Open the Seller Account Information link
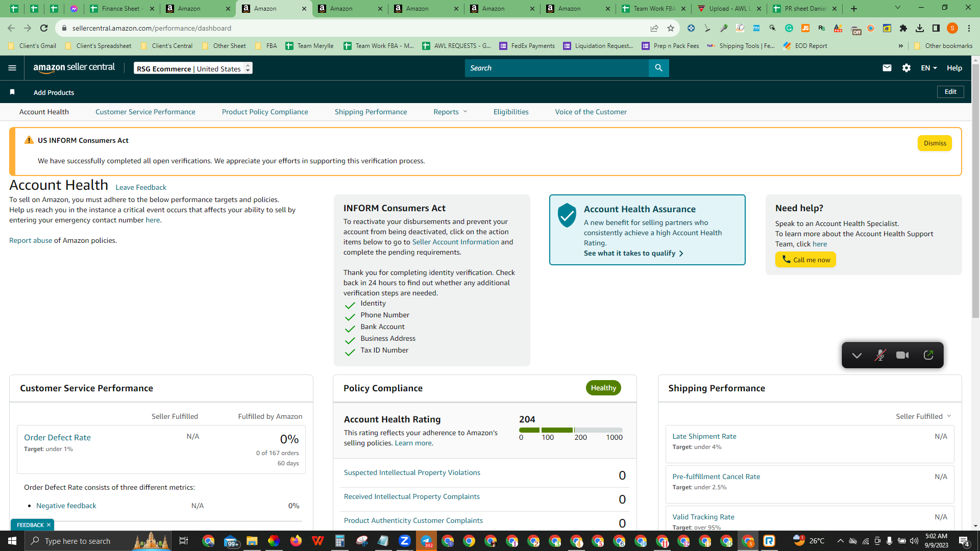 click(x=456, y=242)
